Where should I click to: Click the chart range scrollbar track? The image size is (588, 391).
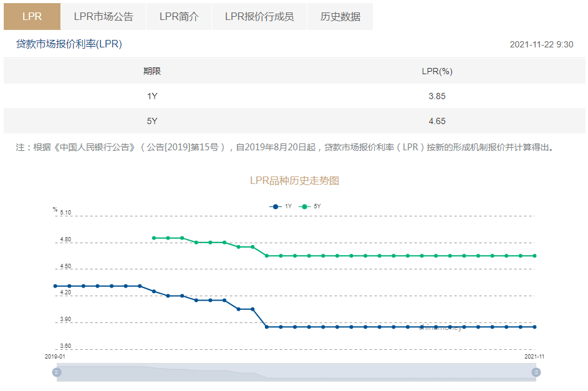296,372
